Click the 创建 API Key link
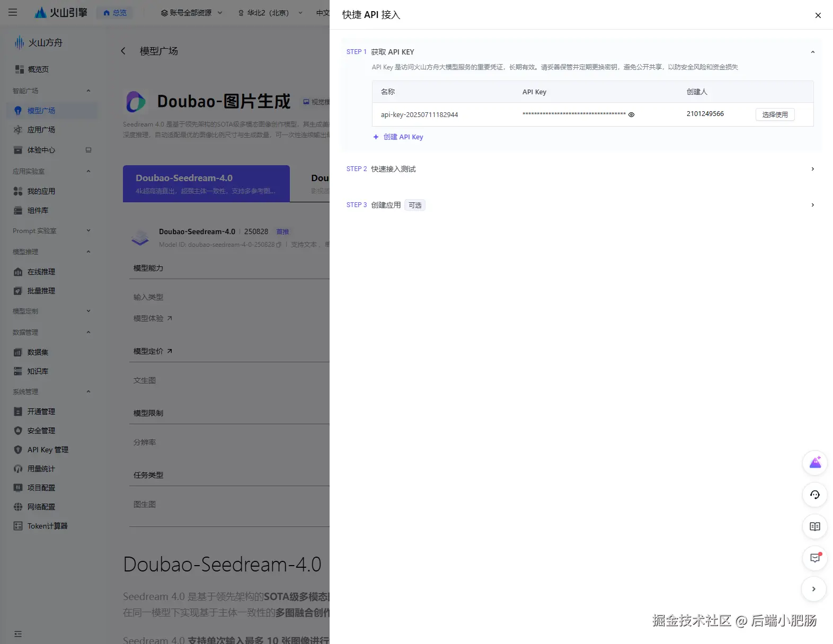Viewport: 833px width, 644px height. (398, 137)
